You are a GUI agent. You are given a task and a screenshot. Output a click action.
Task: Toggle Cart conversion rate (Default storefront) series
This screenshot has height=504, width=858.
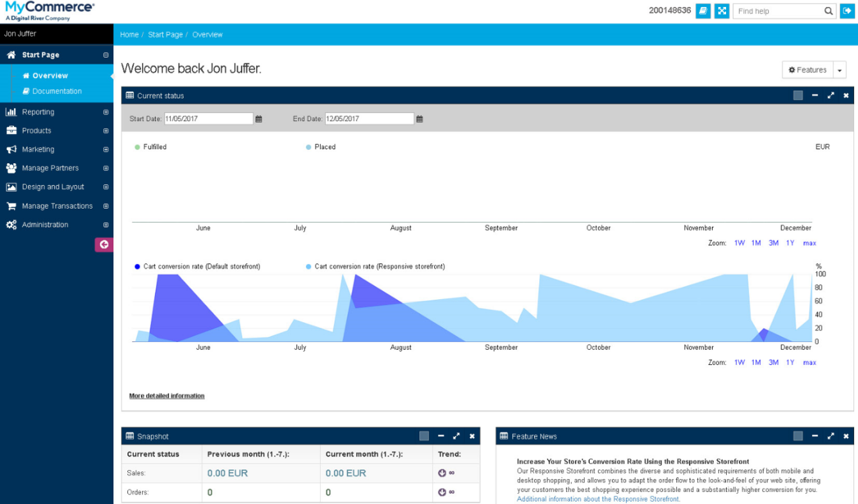[x=197, y=266]
